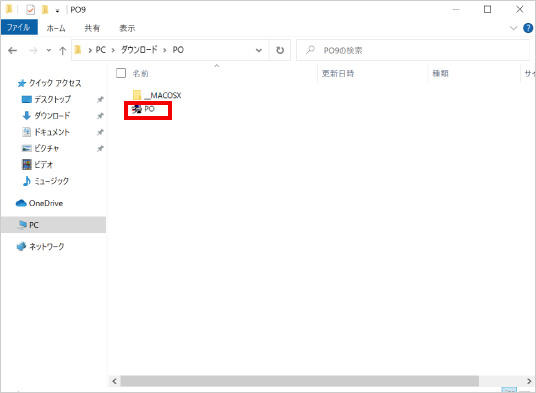Image resolution: width=536 pixels, height=393 pixels.
Task: Sort by the 種類 column header
Action: tap(440, 73)
